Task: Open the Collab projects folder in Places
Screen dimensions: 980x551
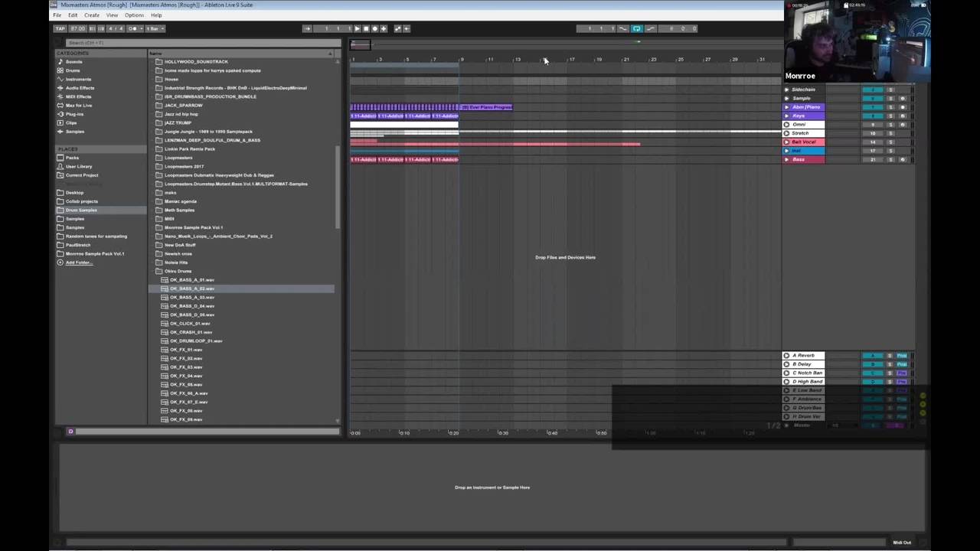Action: 82,201
